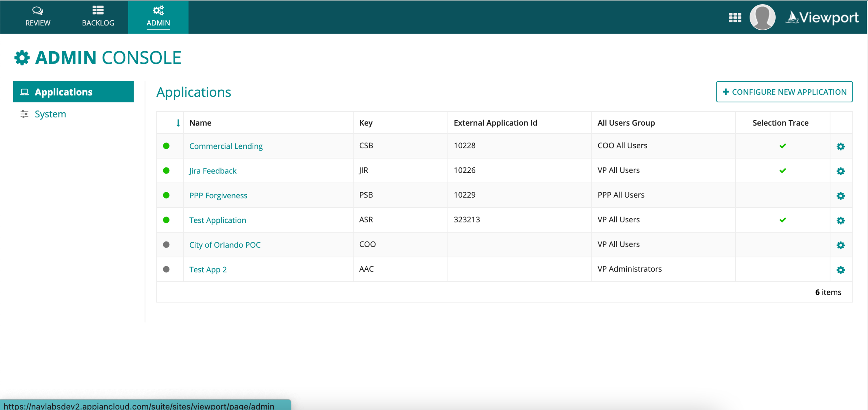The height and width of the screenshot is (410, 868).
Task: Click gear icon for City of Orlando POC
Action: (x=840, y=245)
